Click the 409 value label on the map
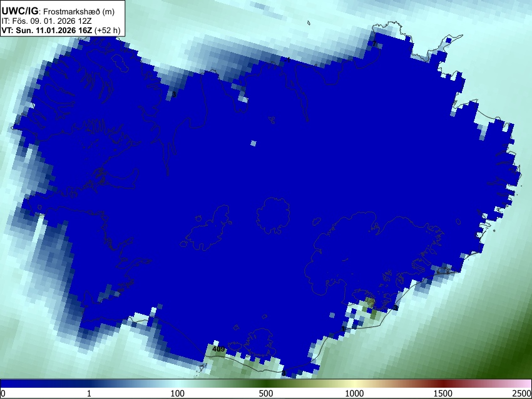532x399 pixels. coord(218,349)
